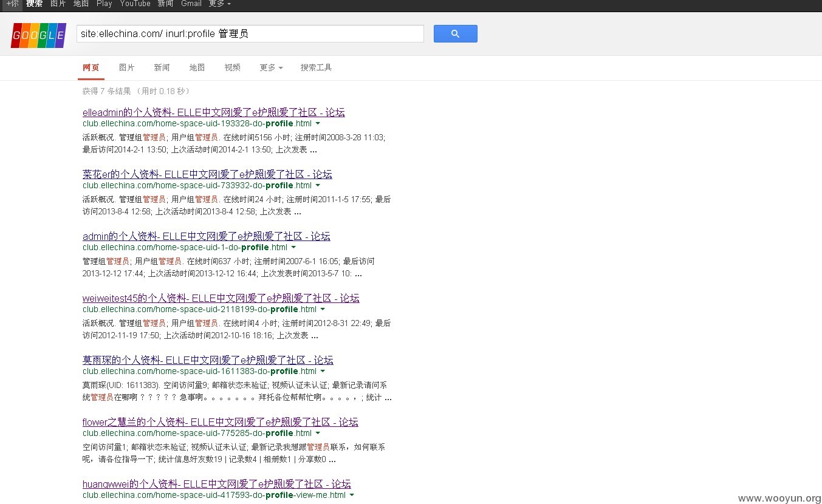Focus the search query input box
The width and height of the screenshot is (822, 504).
[x=250, y=33]
